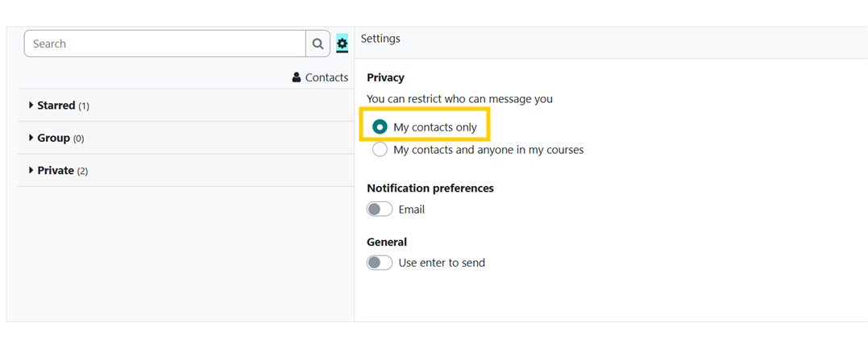Viewport: 868px width, 344px height.
Task: Click the My contacts and anyone label text
Action: click(488, 150)
